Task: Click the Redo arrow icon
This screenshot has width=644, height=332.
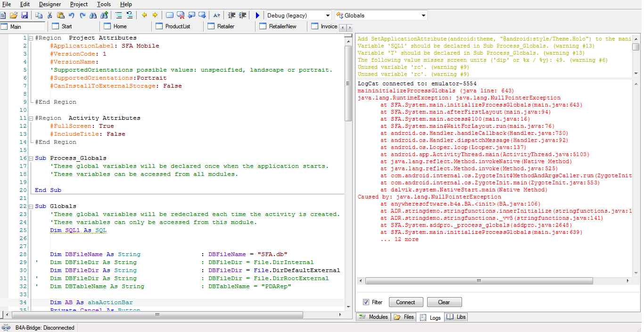Action: 83,16
